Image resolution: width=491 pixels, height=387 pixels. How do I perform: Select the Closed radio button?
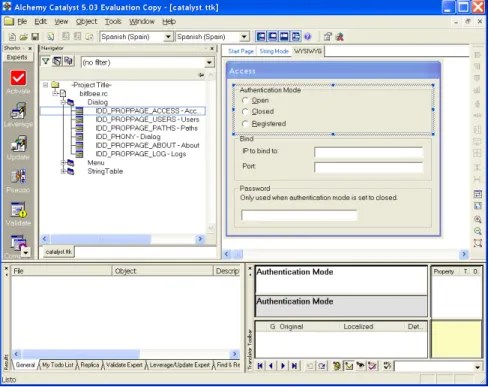[x=245, y=111]
